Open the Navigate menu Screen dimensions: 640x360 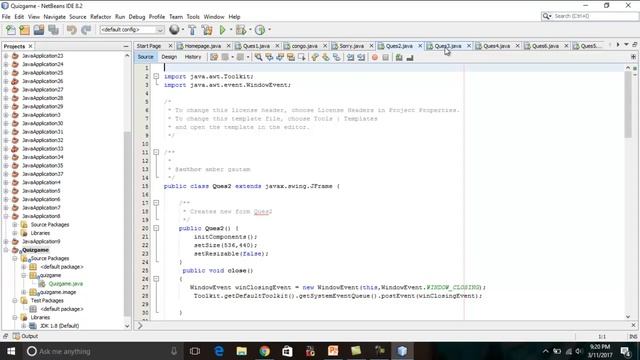[55, 17]
